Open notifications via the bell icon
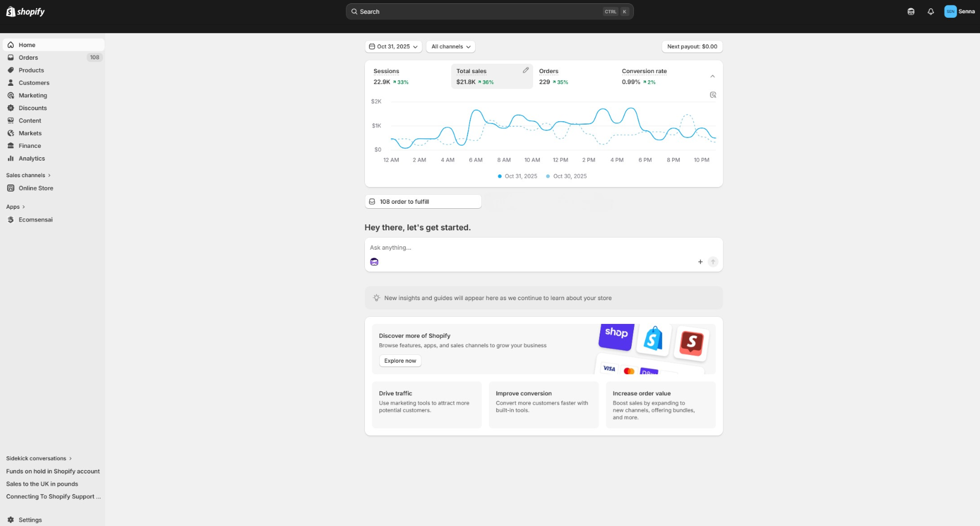Screen dimensions: 980x526 pyautogui.click(x=931, y=11)
